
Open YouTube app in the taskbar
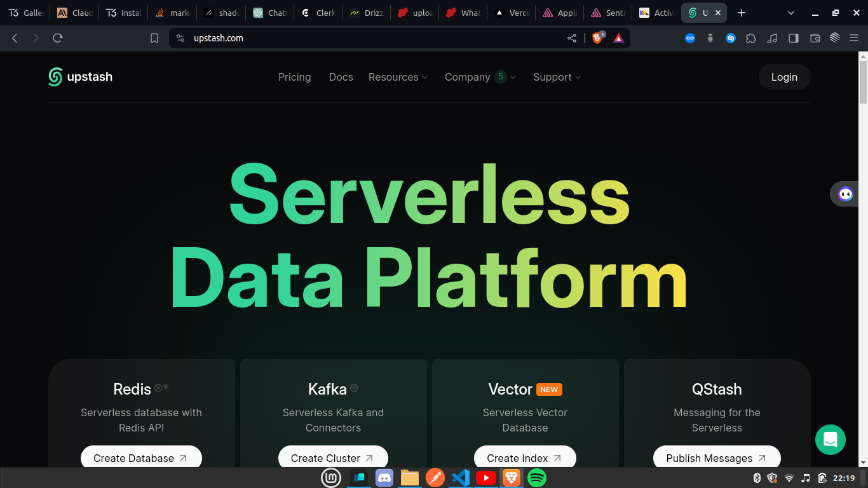tap(486, 478)
